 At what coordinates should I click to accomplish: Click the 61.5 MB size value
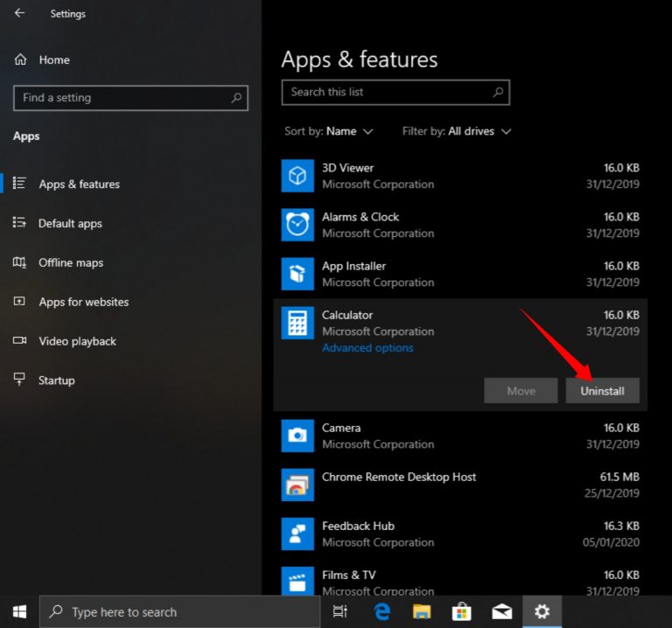(x=619, y=477)
